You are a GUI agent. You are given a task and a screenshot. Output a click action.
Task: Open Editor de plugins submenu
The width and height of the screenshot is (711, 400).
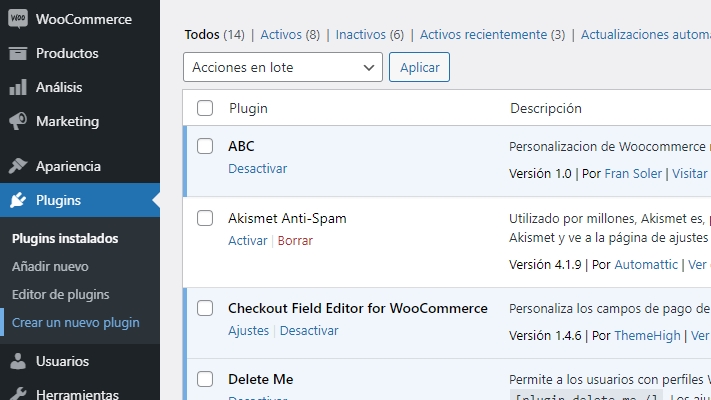pos(61,295)
